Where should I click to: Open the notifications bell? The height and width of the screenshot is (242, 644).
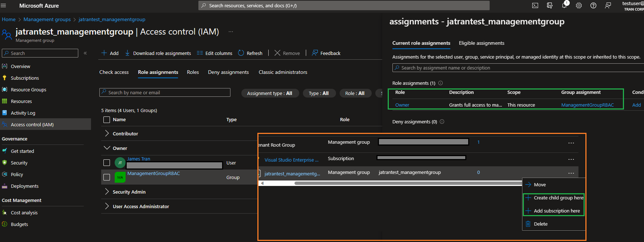pyautogui.click(x=564, y=5)
